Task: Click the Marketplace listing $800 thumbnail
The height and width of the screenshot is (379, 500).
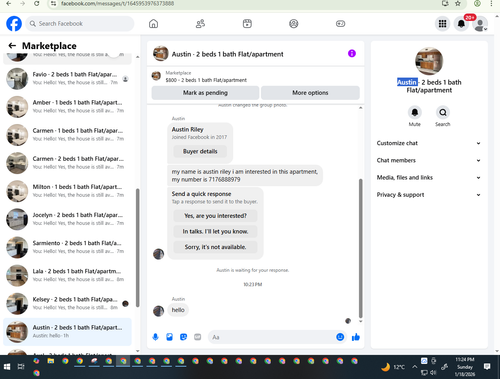Action: (x=156, y=76)
